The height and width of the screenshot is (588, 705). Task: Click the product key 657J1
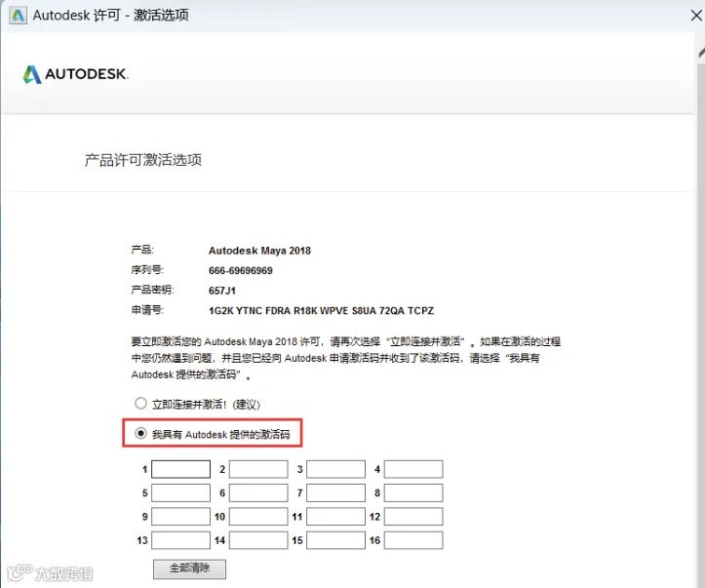[222, 291]
